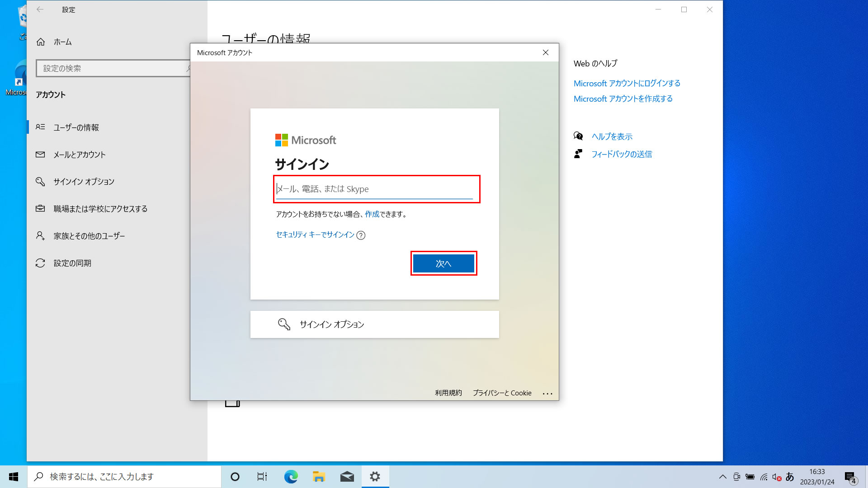Click the Microsoft Edge desktop shortcut
Image resolution: width=868 pixels, height=488 pixels.
point(15,77)
